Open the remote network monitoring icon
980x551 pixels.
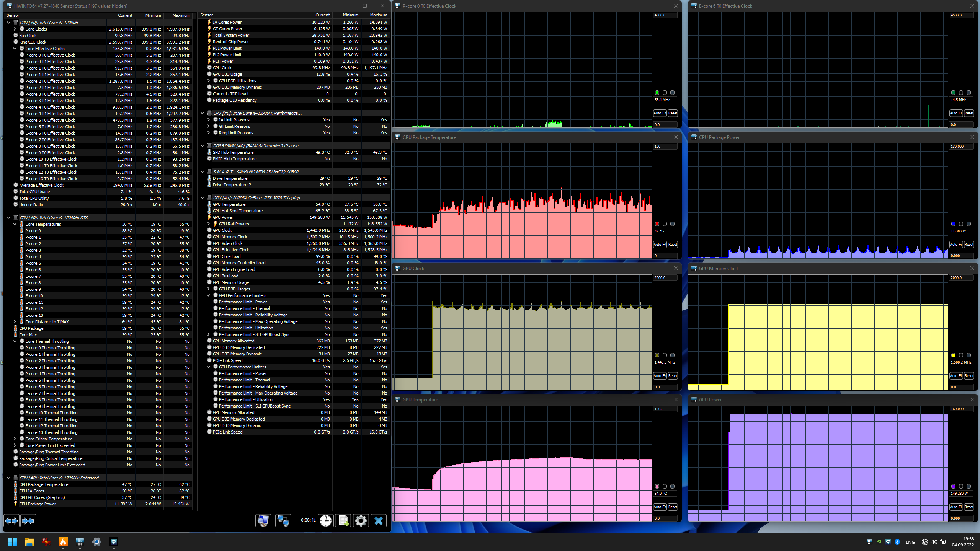(x=283, y=521)
